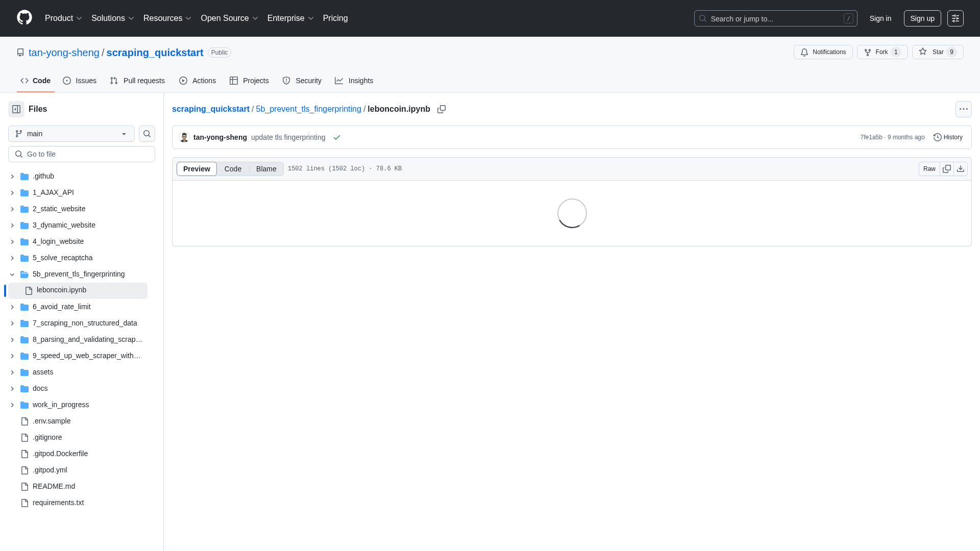Select leboncoin.ipynb in file tree
The image size is (980, 551).
[x=78, y=291]
